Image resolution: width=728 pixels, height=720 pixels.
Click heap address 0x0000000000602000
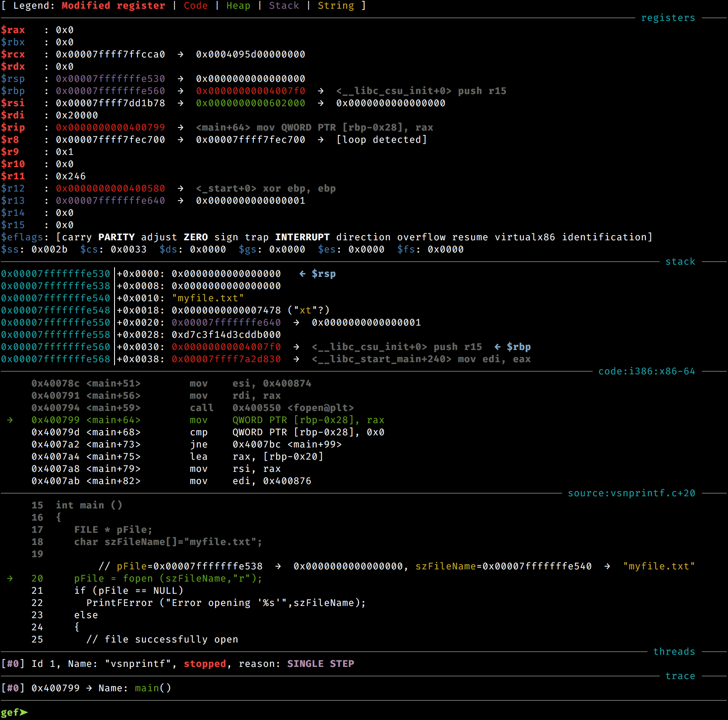point(250,103)
